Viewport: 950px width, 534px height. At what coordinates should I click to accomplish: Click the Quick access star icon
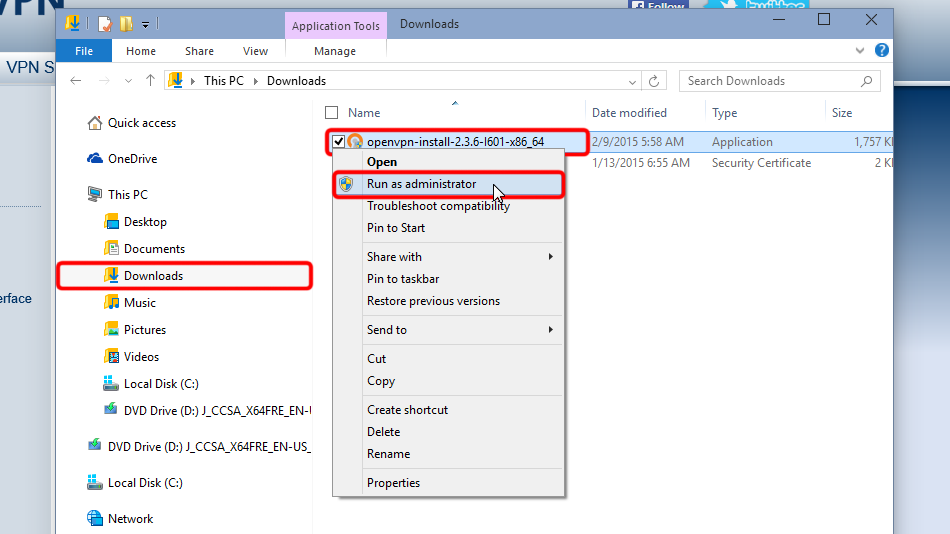(95, 123)
